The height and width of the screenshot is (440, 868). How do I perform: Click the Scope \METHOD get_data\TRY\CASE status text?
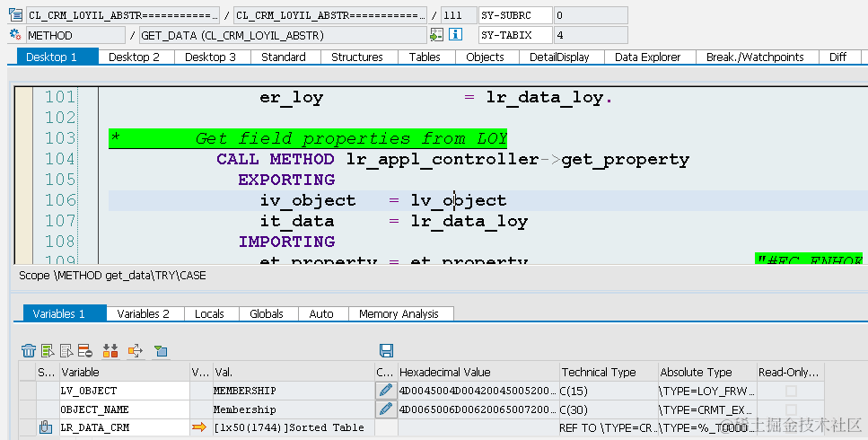pos(112,276)
